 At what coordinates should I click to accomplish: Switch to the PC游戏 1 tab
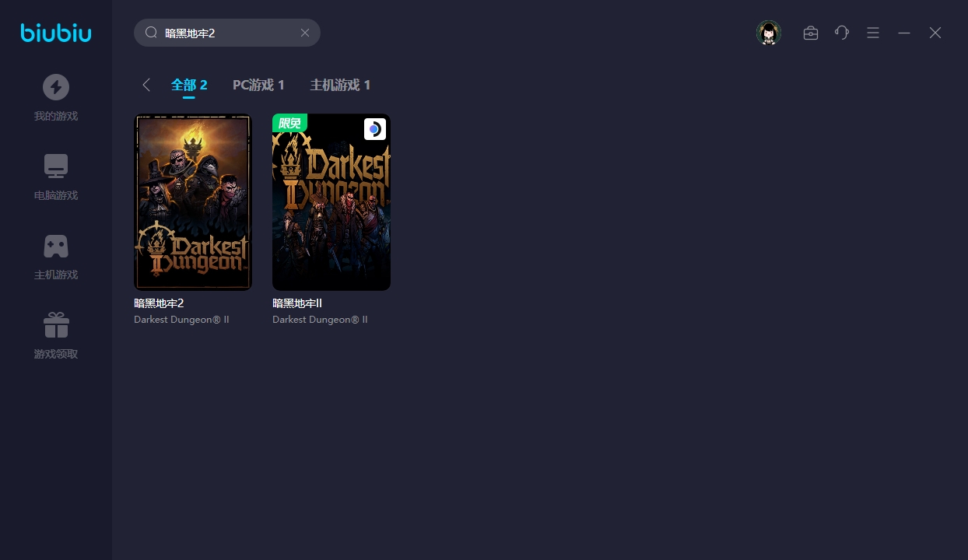(x=258, y=85)
